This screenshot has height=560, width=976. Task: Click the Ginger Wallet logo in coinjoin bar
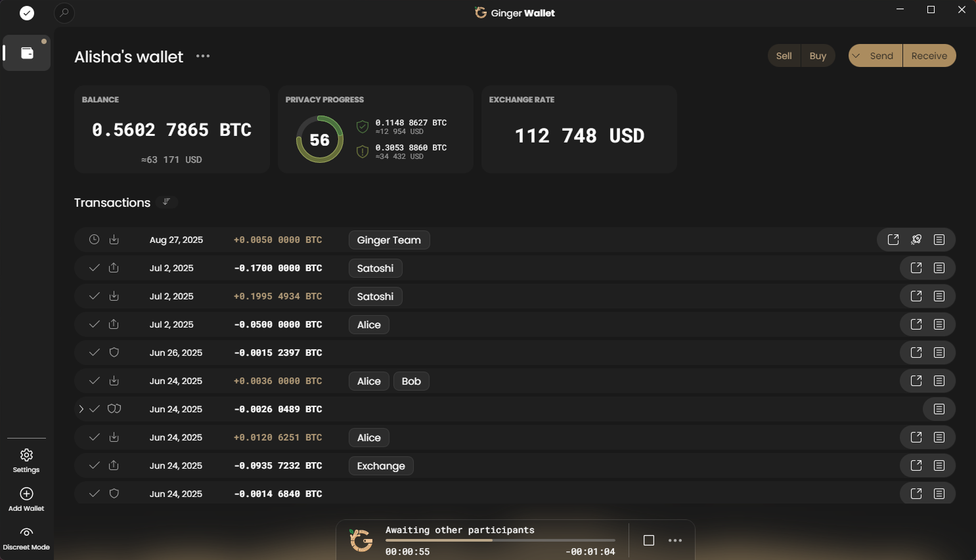point(361,540)
